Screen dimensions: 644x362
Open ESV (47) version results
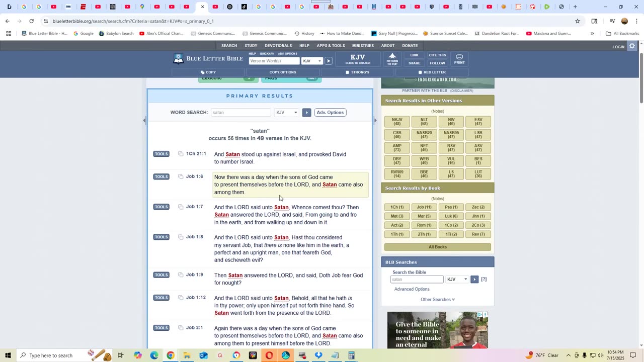tap(478, 122)
